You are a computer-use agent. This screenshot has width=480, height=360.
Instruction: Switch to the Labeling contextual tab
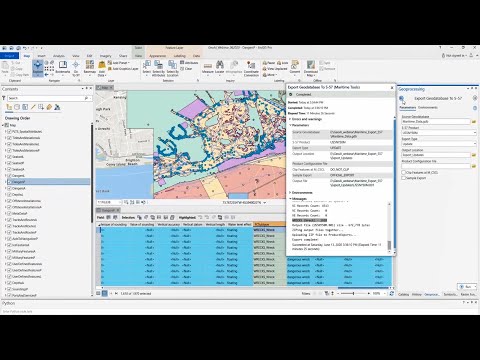click(179, 56)
